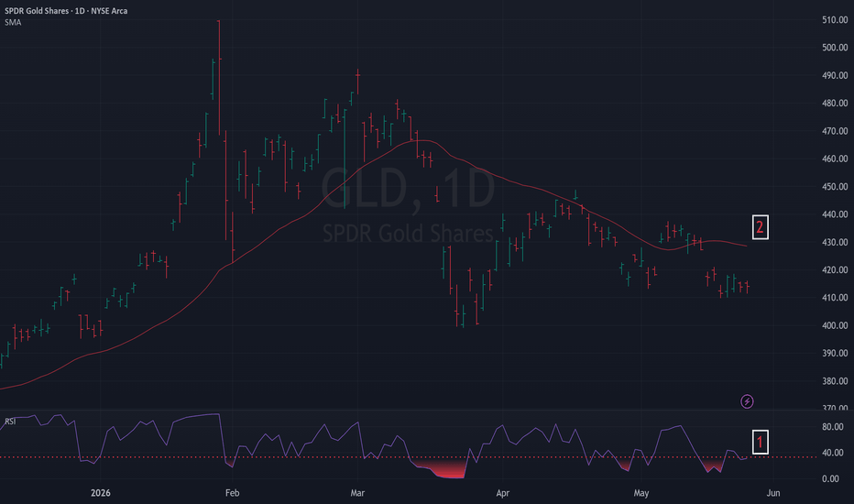
Task: Select the dotted red RSI level line
Action: tap(409, 457)
